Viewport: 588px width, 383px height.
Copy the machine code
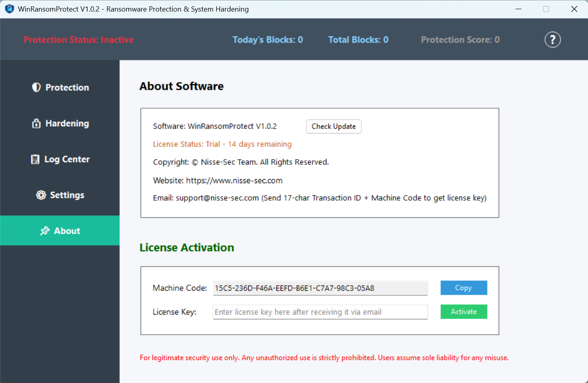[x=464, y=288]
